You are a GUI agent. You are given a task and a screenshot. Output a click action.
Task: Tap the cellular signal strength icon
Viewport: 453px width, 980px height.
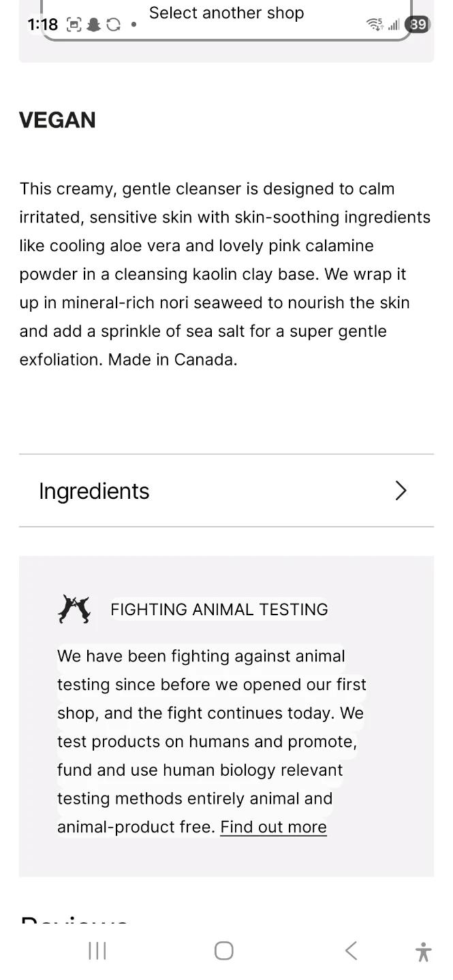coord(394,25)
